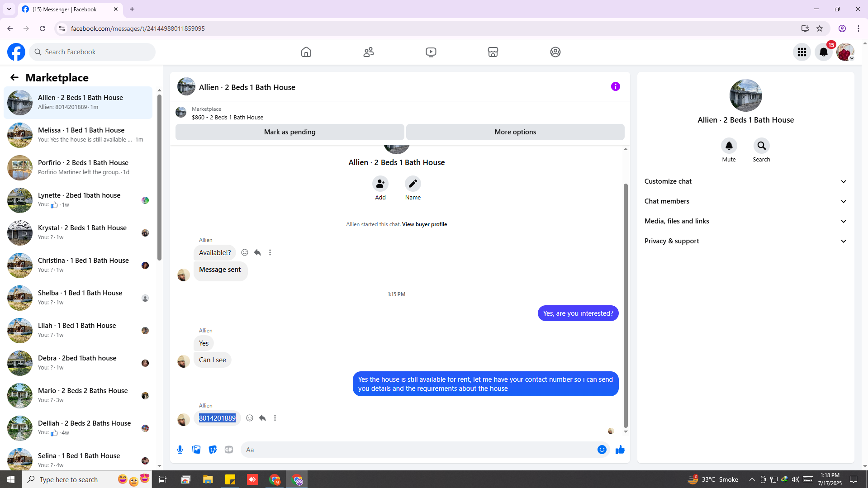React to the Available!? message
Viewport: 868px width, 488px height.
tap(245, 252)
